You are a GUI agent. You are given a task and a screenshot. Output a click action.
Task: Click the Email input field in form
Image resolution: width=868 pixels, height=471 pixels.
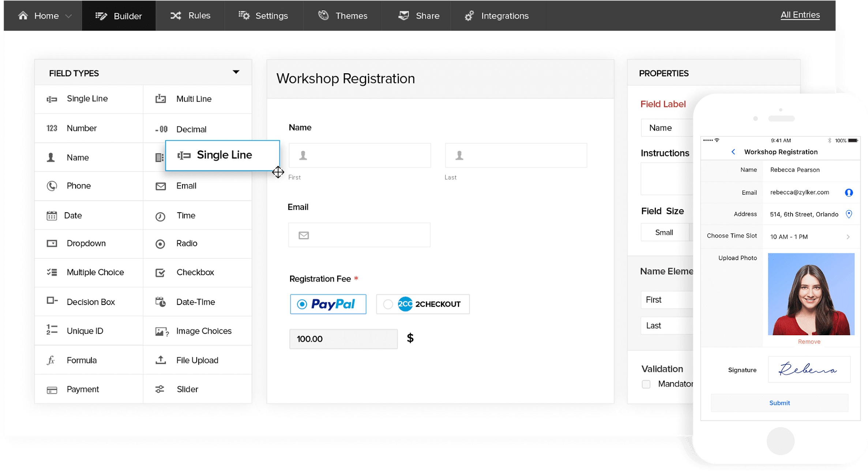click(359, 235)
